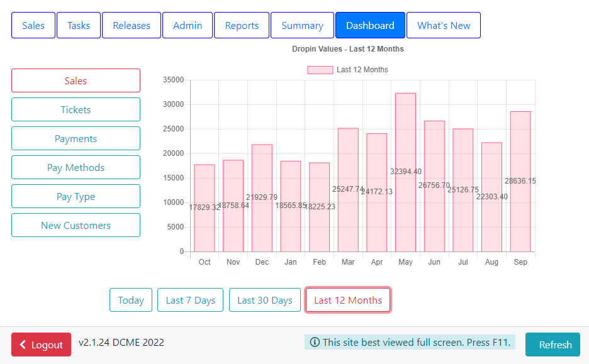Click the chart title Dropin Values
This screenshot has width=589, height=364.
(348, 49)
